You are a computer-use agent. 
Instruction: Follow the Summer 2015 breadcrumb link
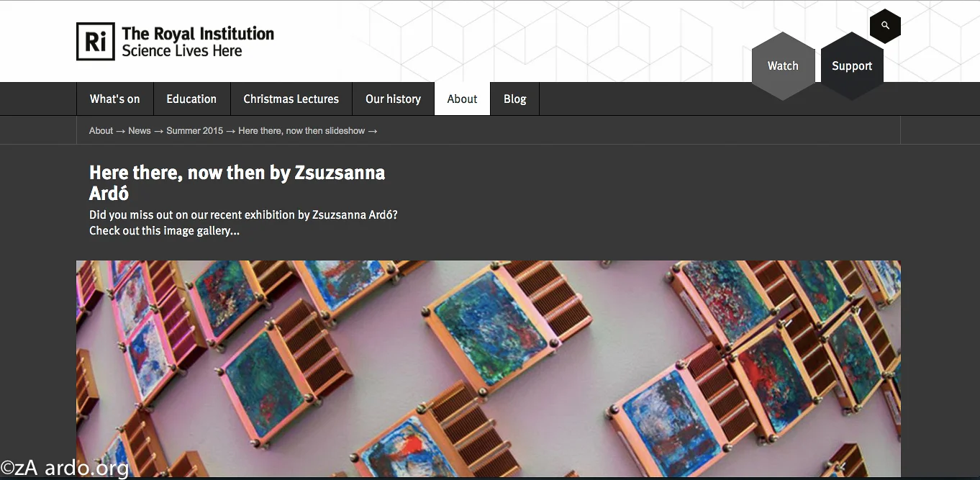[x=194, y=131]
